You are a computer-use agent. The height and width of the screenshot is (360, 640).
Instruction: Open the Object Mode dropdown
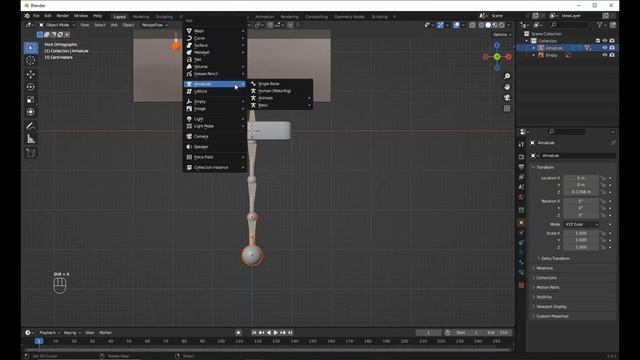click(57, 25)
